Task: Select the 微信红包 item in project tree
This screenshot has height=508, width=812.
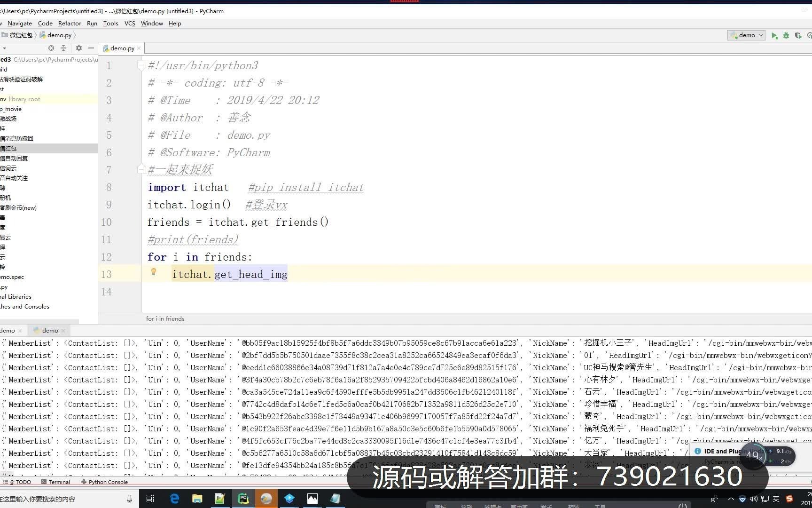Action: (x=8, y=148)
